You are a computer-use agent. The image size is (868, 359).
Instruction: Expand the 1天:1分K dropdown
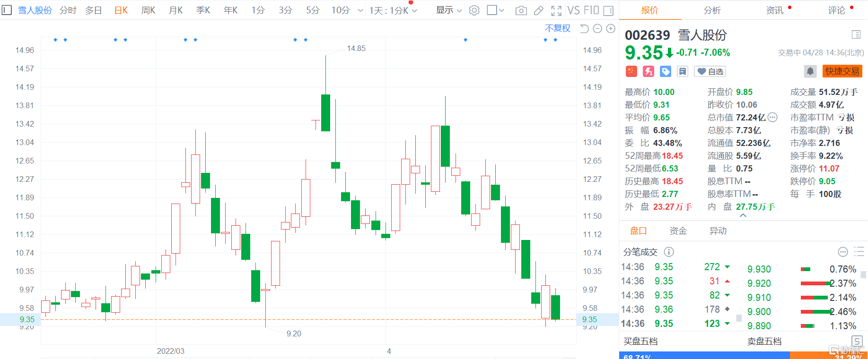coord(393,10)
